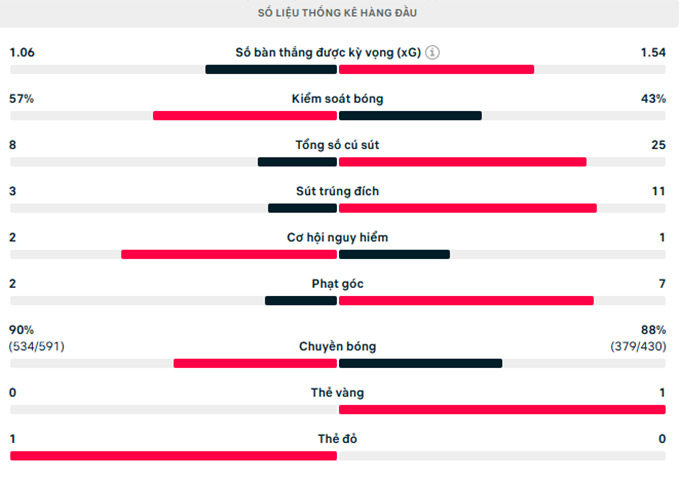Viewport: 680px width, 481px height.
Task: Click the 88% (379/430) passing value
Action: pos(638,338)
